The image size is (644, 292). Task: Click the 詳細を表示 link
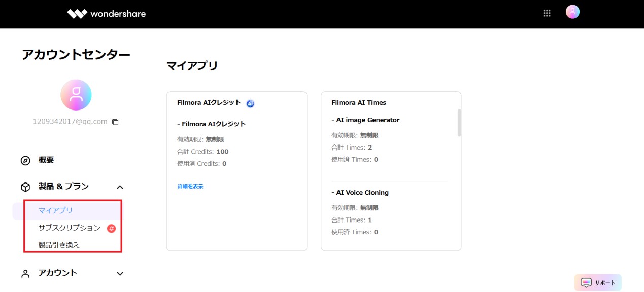190,186
